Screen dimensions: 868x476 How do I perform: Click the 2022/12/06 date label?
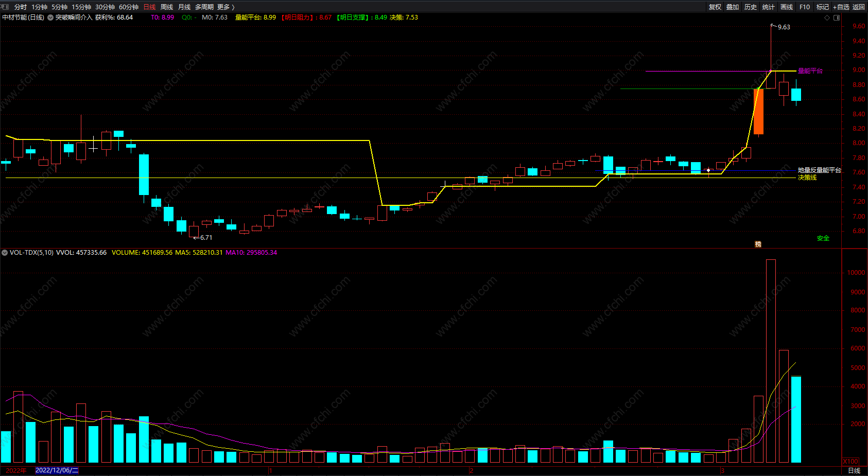pos(57,470)
